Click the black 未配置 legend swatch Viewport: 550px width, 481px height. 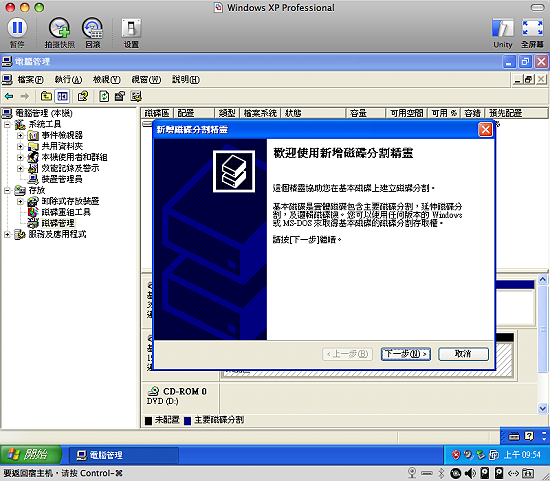coord(148,421)
